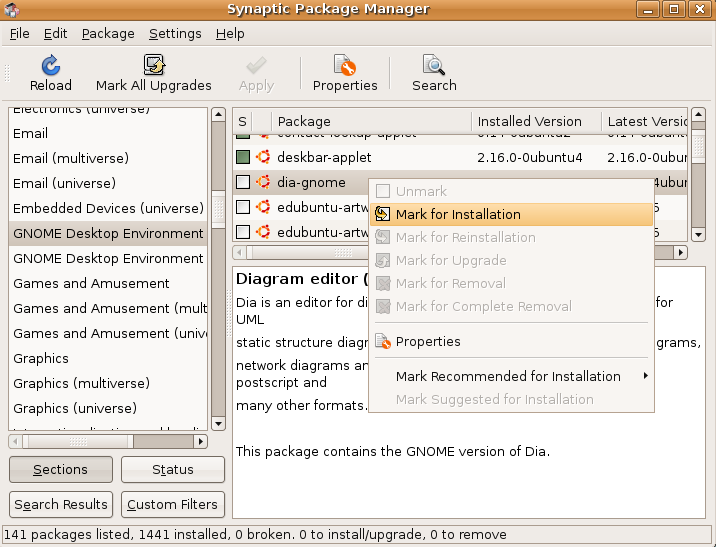Click the Mark All Upgrades icon

coord(154,65)
